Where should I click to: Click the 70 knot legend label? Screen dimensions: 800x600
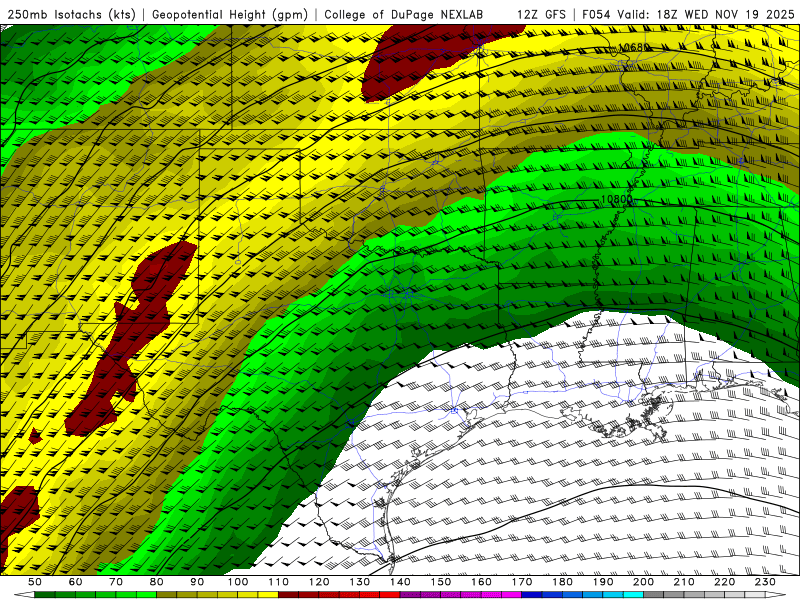click(116, 582)
